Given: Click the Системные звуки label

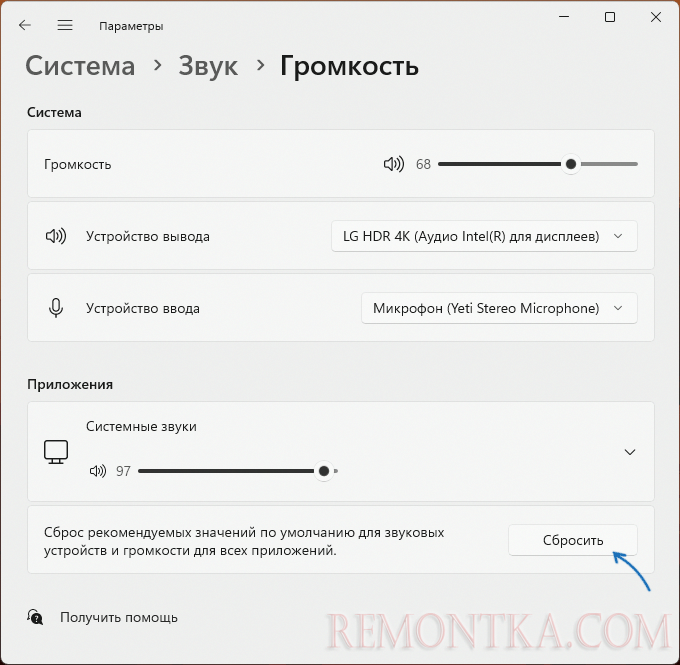Looking at the screenshot, I should pos(141,426).
